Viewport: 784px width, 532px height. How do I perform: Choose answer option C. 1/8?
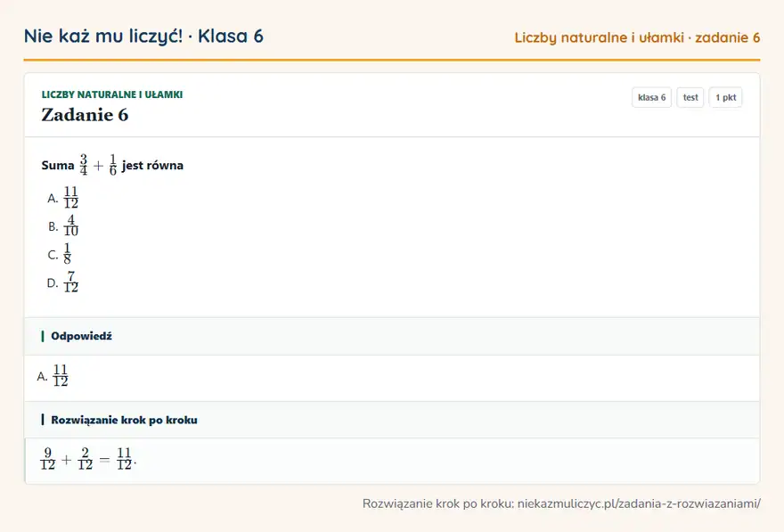[60, 254]
